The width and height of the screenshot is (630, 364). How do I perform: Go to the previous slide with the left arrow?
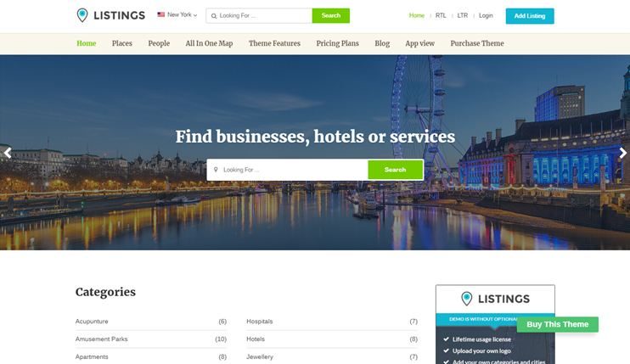tap(8, 153)
